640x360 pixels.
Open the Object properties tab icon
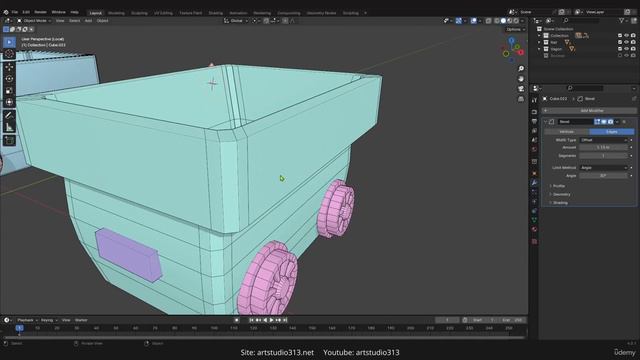point(534,173)
